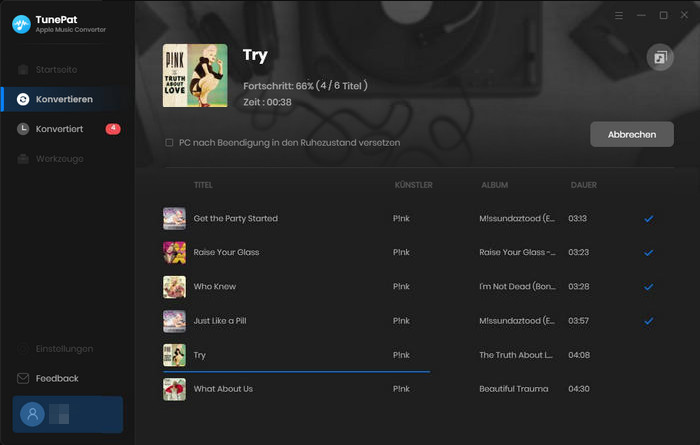Close the TunePat window

pyautogui.click(x=684, y=15)
